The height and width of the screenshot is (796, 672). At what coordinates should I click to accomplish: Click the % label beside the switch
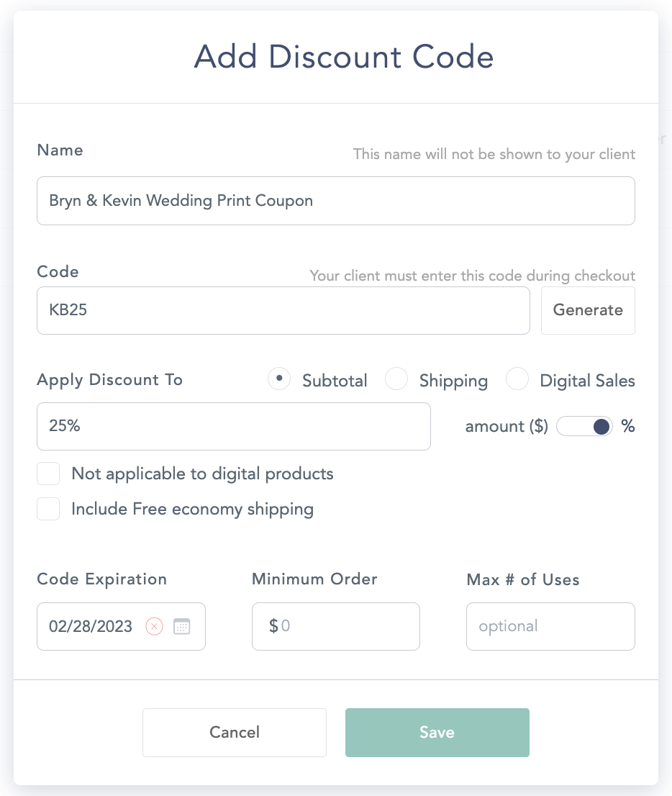628,426
